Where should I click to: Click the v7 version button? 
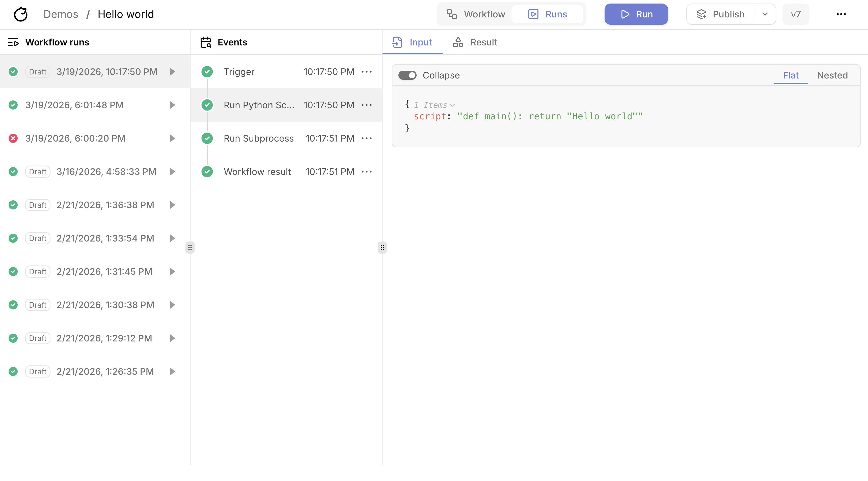tap(796, 14)
